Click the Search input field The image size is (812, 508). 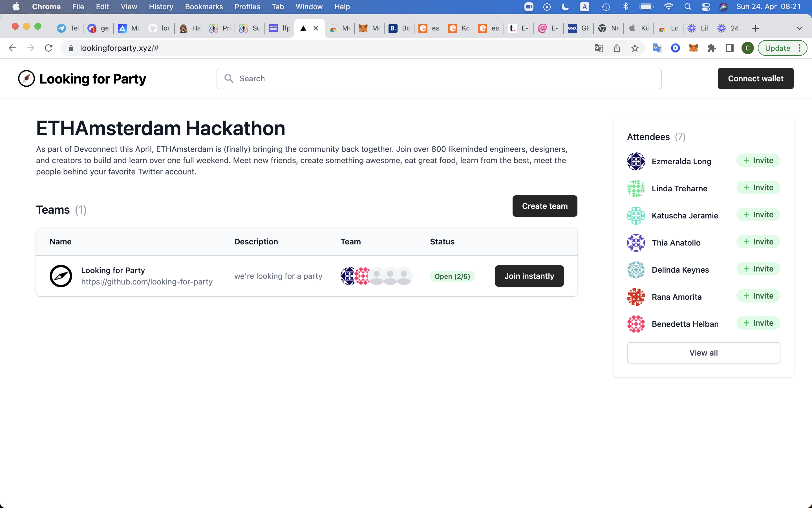[439, 79]
